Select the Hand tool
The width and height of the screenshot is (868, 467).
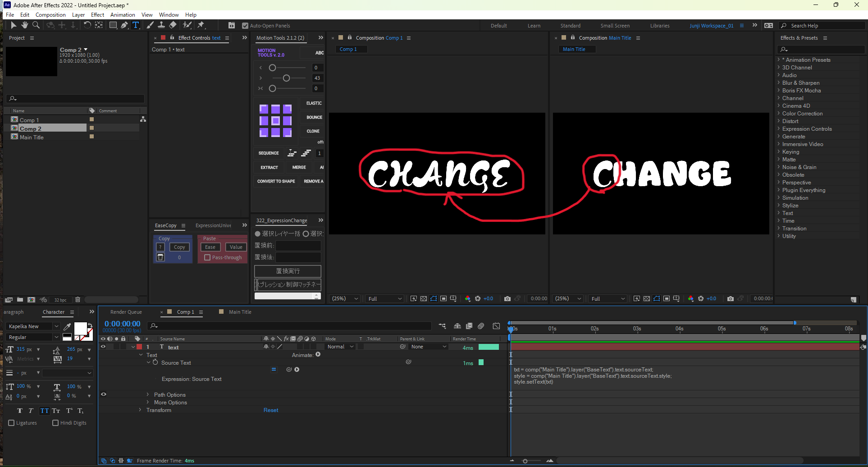click(x=24, y=25)
